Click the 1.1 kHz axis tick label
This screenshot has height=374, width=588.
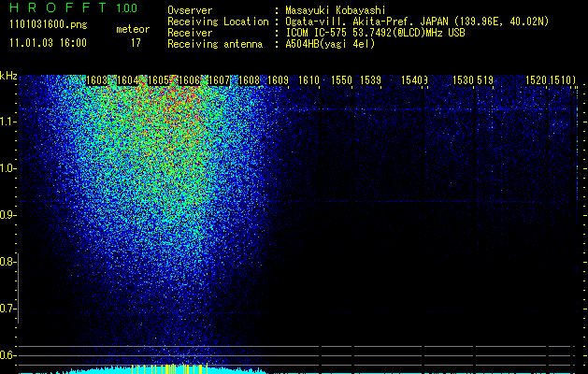(x=7, y=122)
